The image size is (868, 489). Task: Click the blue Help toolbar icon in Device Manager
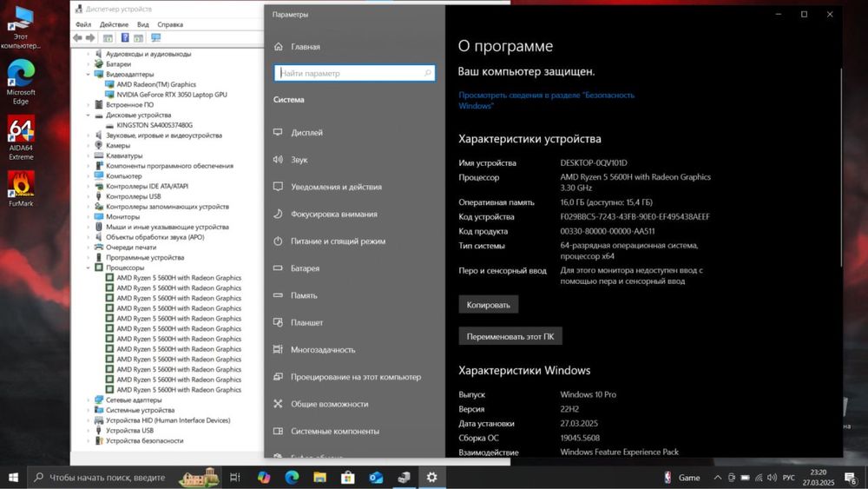click(125, 37)
